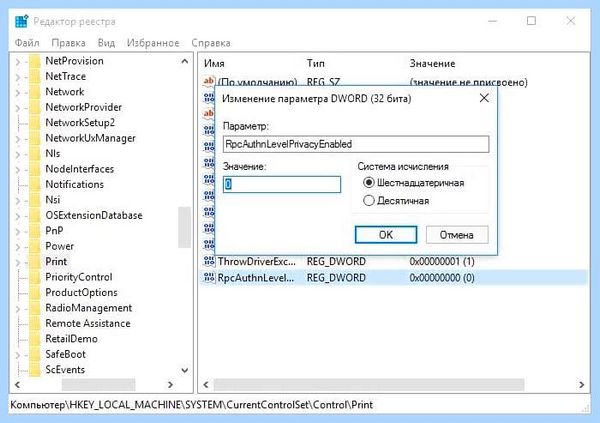This screenshot has height=423, width=600.
Task: Open the Избранное menu
Action: coord(153,43)
